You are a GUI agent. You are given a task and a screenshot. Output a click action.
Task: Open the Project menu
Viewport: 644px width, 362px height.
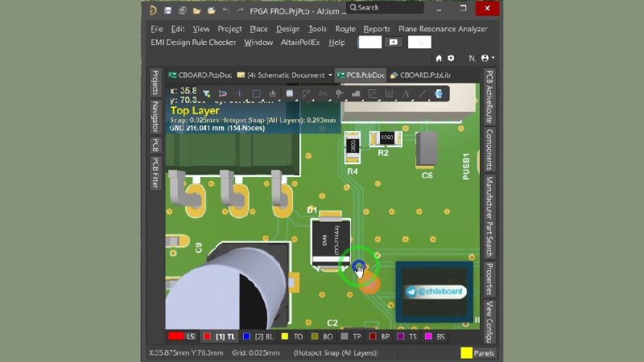pos(229,29)
